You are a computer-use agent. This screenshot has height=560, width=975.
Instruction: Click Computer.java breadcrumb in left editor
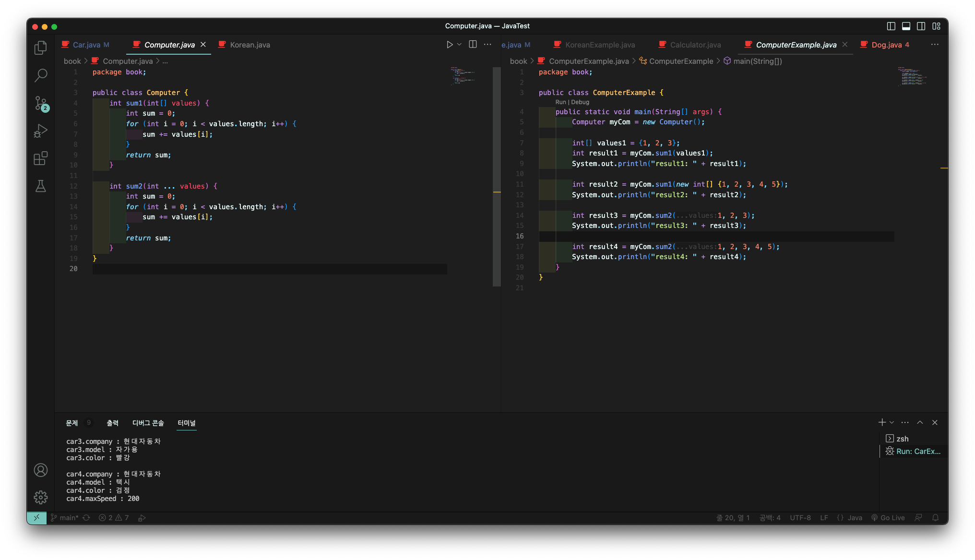click(128, 61)
